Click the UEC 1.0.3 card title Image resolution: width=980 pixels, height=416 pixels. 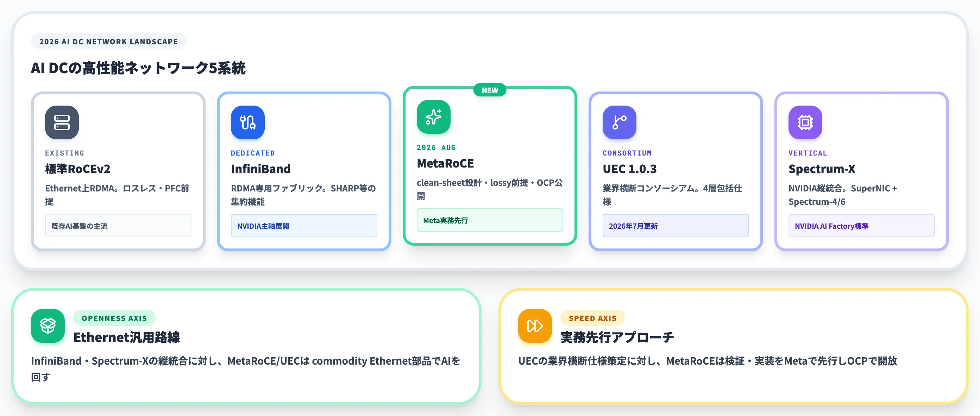click(630, 169)
